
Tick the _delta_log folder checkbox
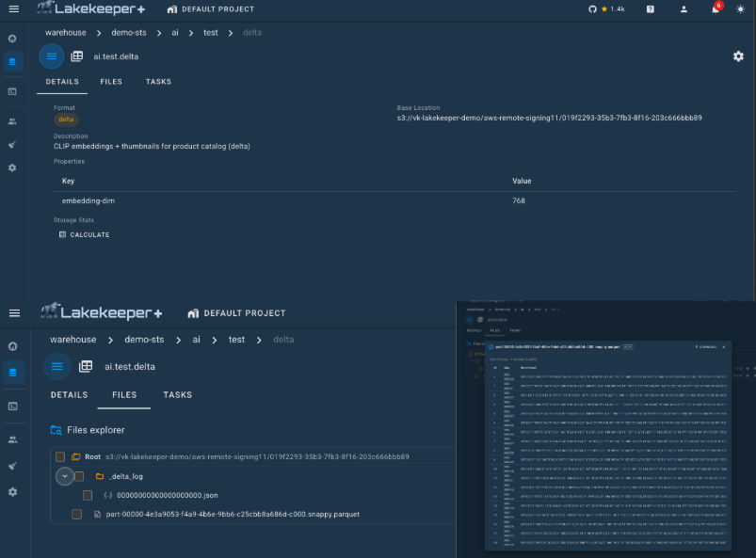(79, 476)
